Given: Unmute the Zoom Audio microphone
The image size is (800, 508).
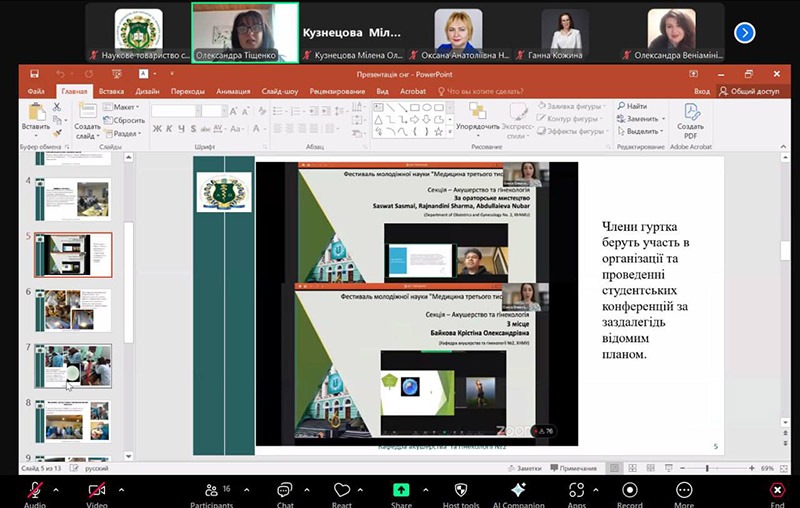Looking at the screenshot, I should tap(35, 490).
